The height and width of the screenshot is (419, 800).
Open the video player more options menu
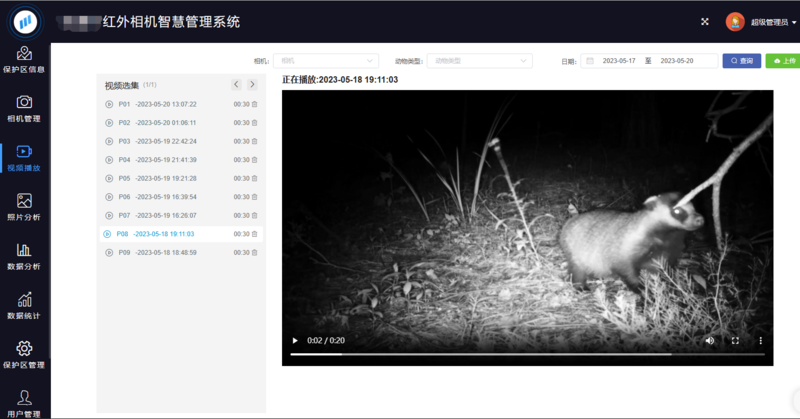point(760,340)
